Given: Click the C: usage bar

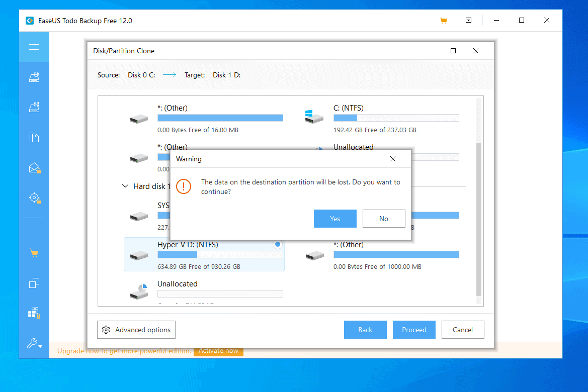Looking at the screenshot, I should (396, 118).
